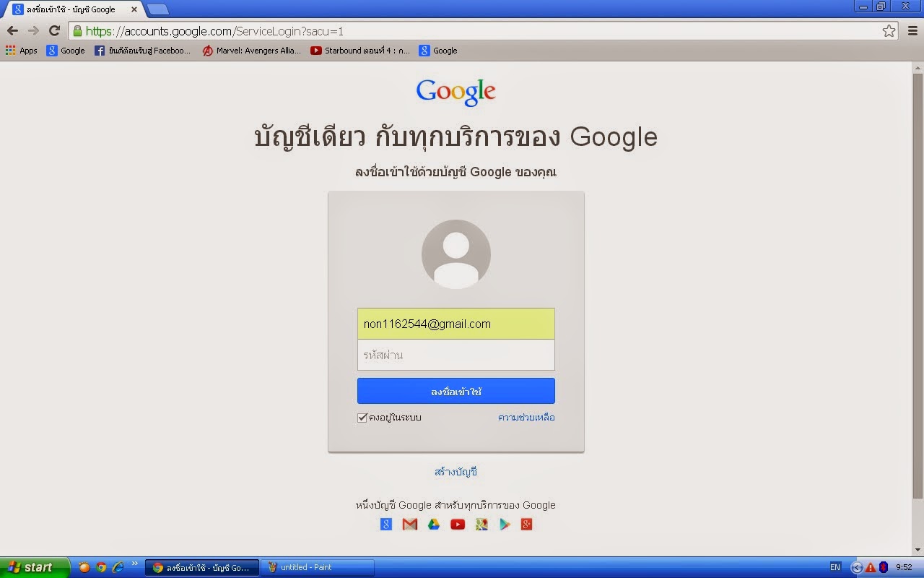Click the Google logo at the page top

[456, 92]
